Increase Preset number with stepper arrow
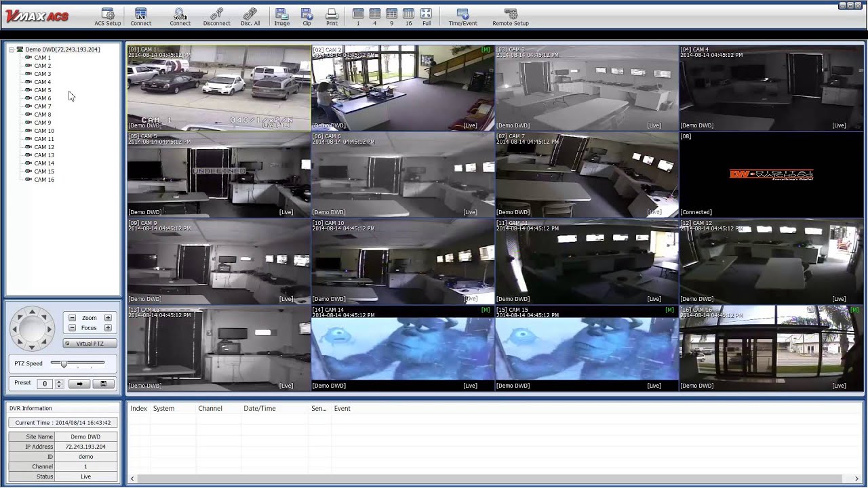Image resolution: width=868 pixels, height=488 pixels. pyautogui.click(x=59, y=382)
